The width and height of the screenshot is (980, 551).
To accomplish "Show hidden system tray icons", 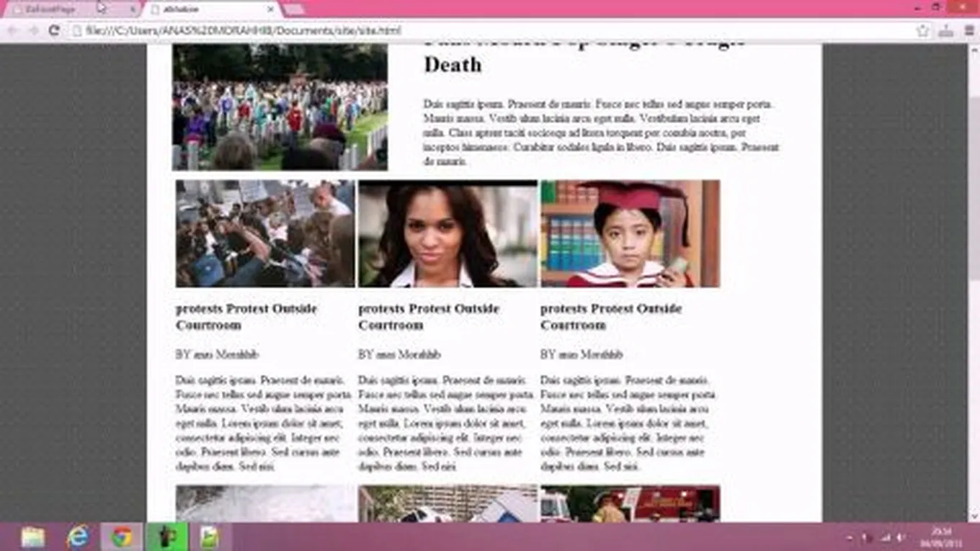I will 849,538.
